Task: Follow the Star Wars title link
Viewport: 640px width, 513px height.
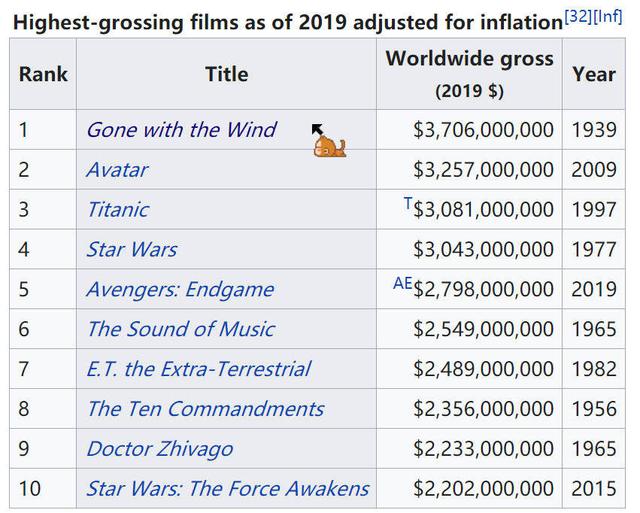Action: pyautogui.click(x=131, y=249)
